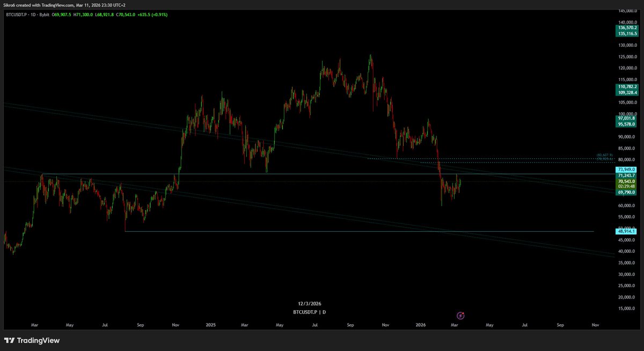Click the 02:29:48 bar countdown timer
Screen dimensions: 644x351
pos(627,186)
